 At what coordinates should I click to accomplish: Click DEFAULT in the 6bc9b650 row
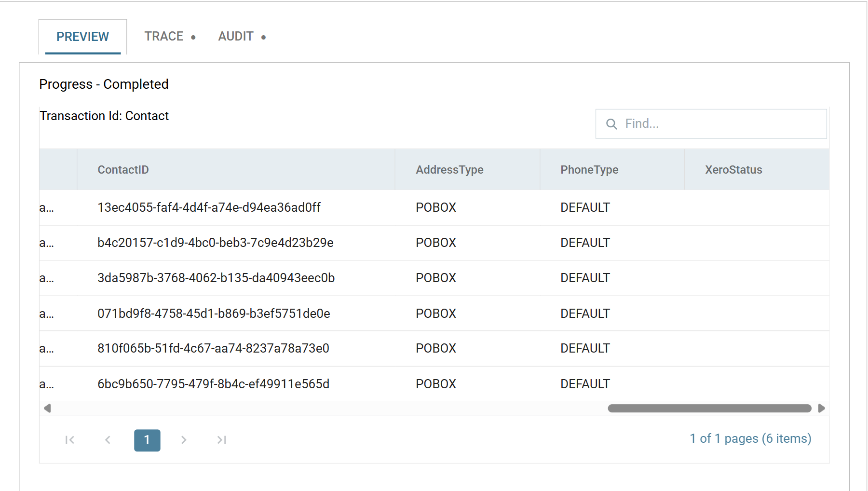pyautogui.click(x=585, y=384)
